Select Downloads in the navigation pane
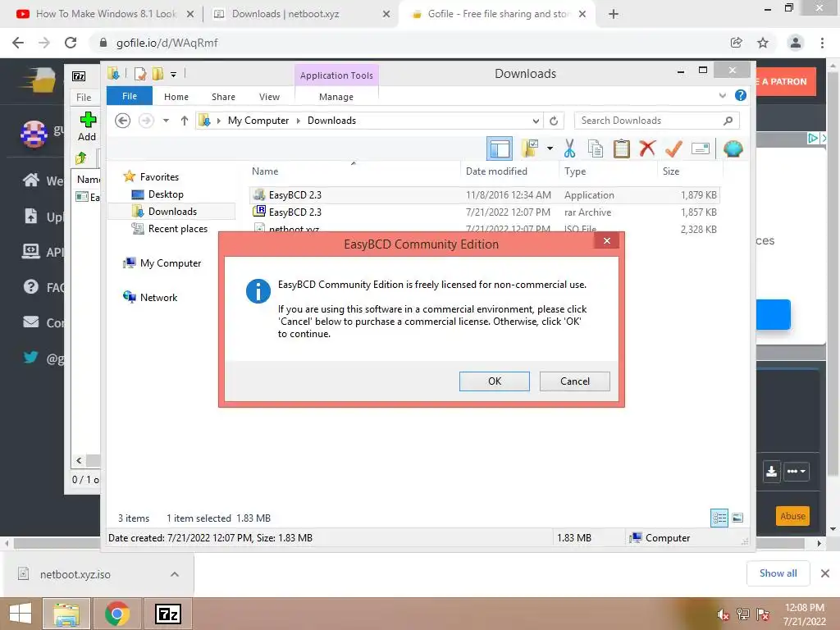 coord(172,211)
